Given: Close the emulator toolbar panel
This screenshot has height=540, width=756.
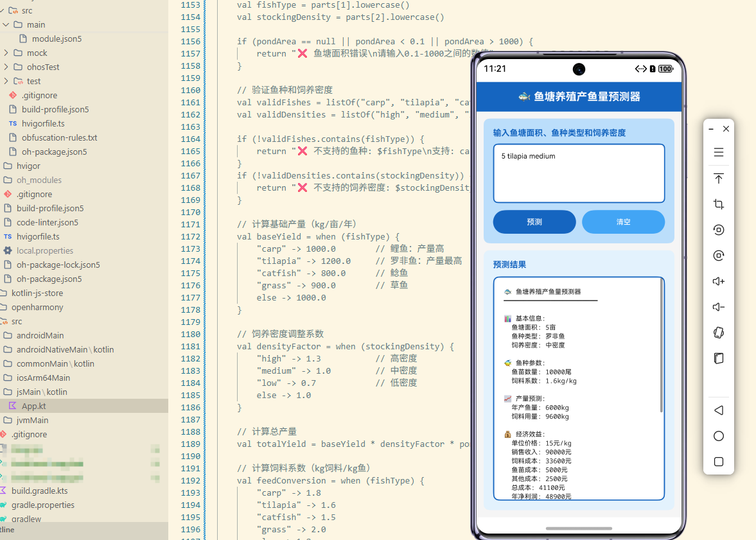Looking at the screenshot, I should coord(726,128).
